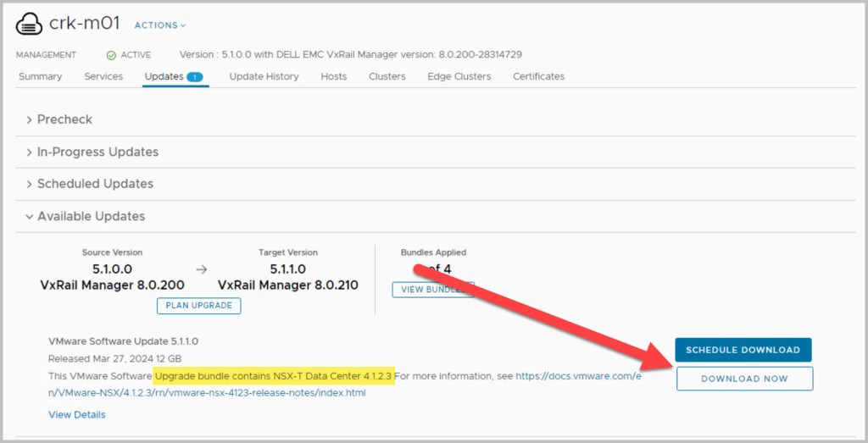The image size is (868, 443).
Task: Click the Updates count badge
Action: tap(194, 77)
